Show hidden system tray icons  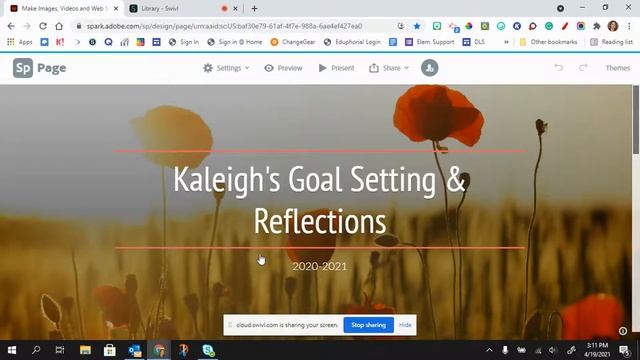coord(489,350)
